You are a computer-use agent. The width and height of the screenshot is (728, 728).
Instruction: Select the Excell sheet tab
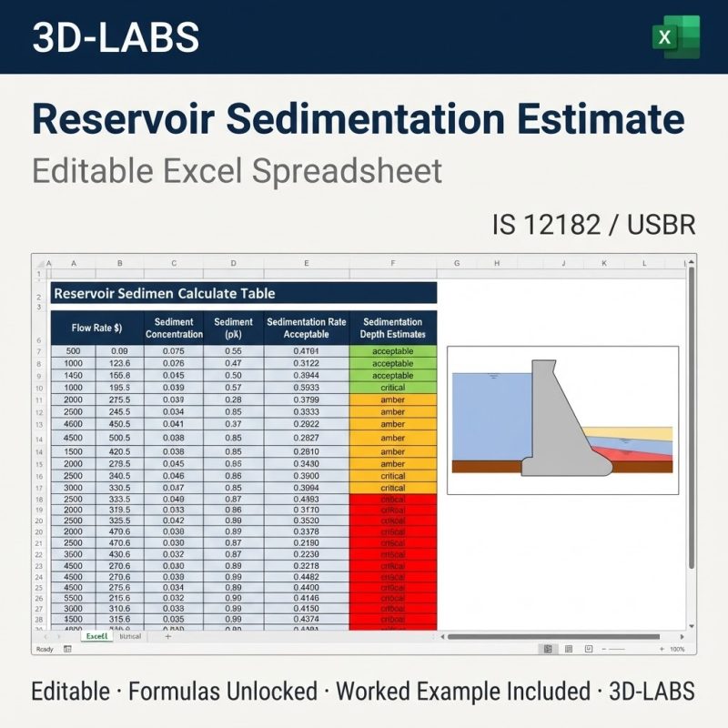[x=96, y=636]
